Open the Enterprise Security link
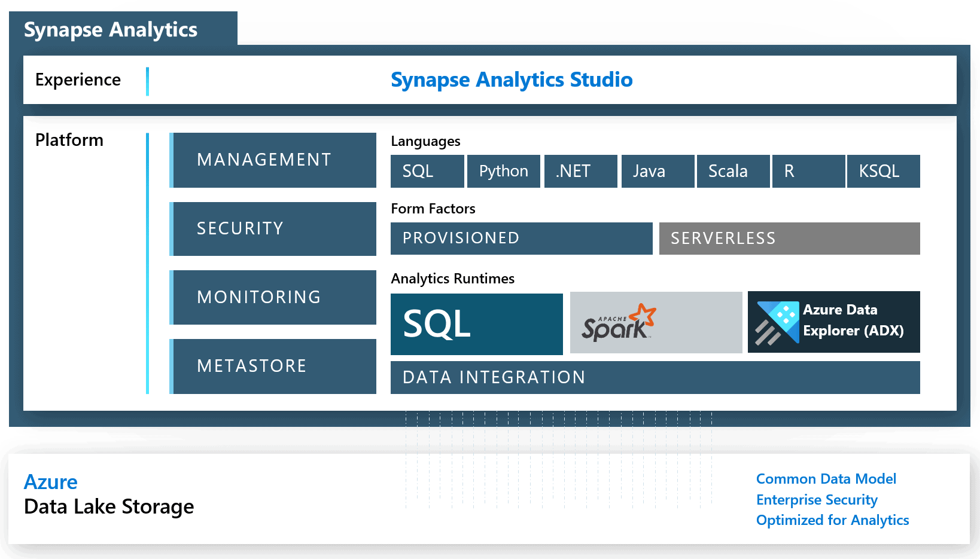Viewport: 980px width, 559px height. tap(817, 500)
